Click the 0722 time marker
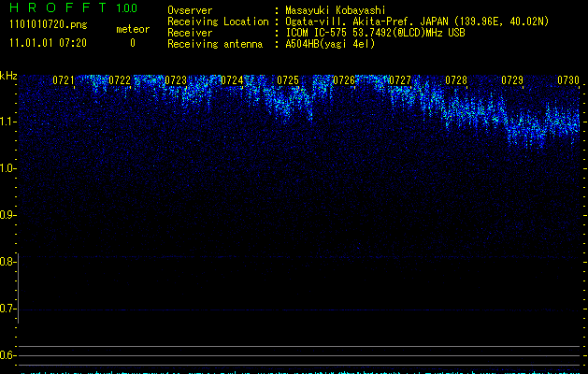The height and width of the screenshot is (374, 588). (120, 80)
